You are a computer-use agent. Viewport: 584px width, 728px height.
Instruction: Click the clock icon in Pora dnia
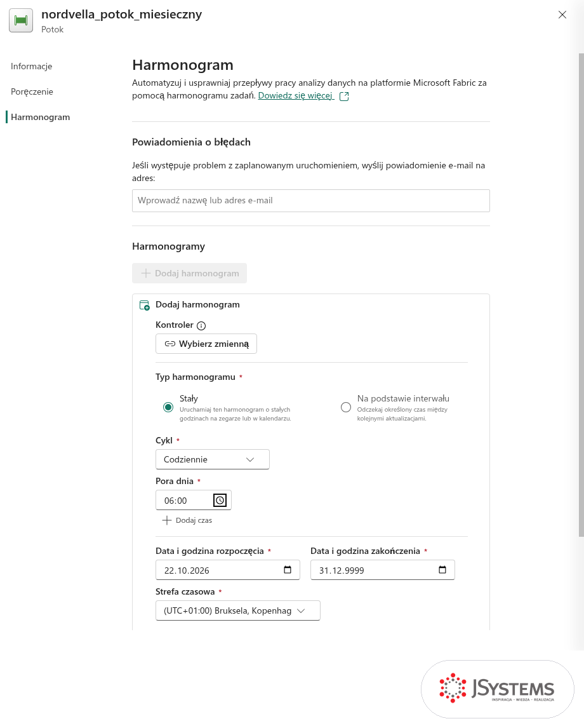click(x=220, y=500)
